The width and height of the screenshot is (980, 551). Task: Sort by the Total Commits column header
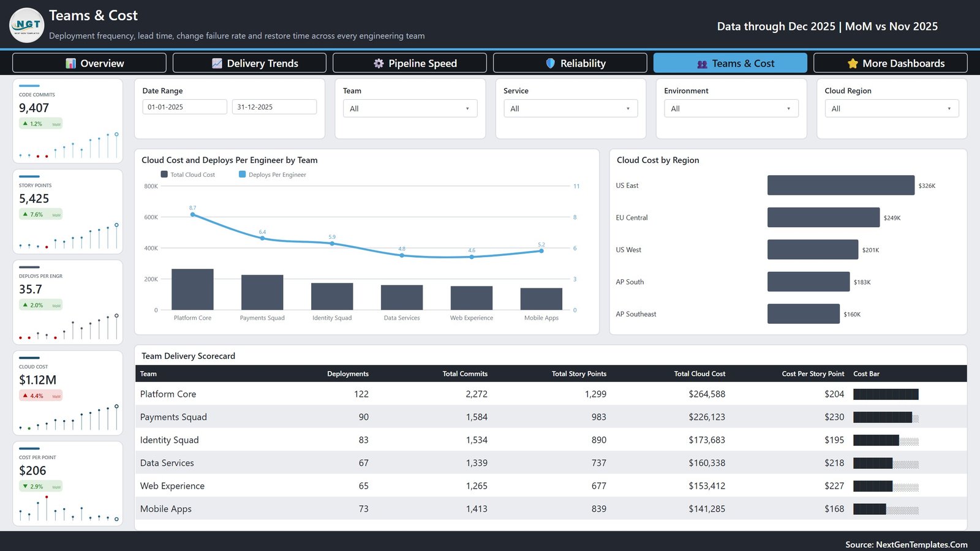465,373
